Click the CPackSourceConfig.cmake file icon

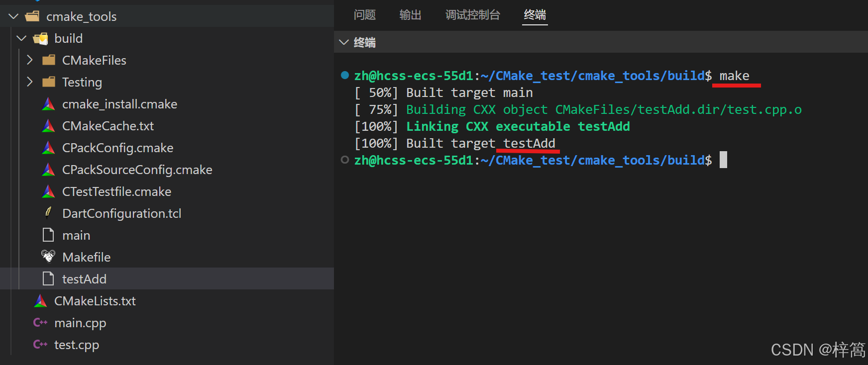pyautogui.click(x=48, y=170)
